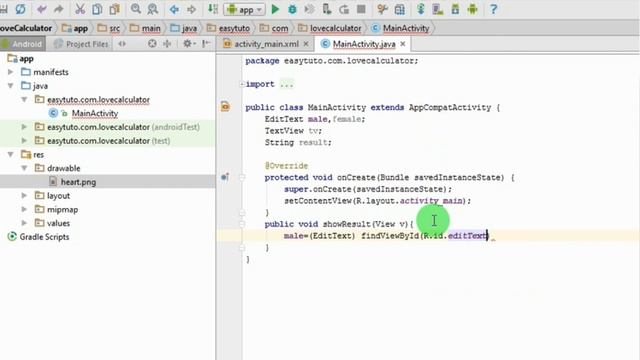640x360 pixels.
Task: Open Project Structure icon in toolbar
Action: 399,9
